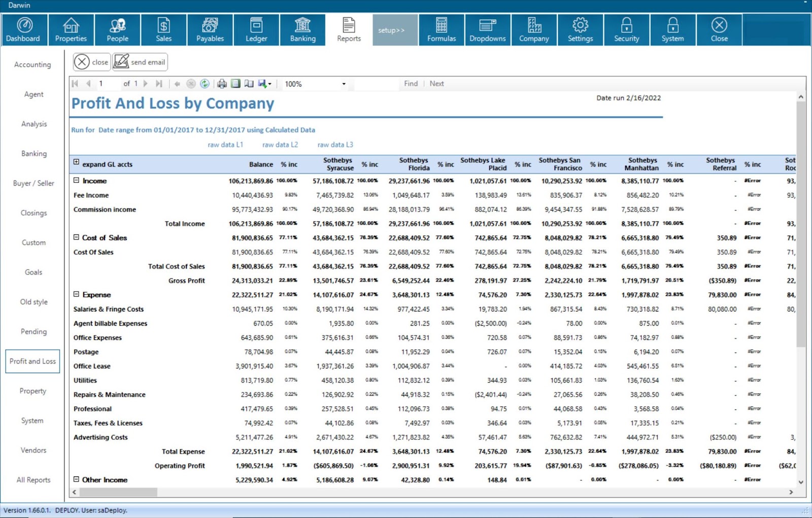Image resolution: width=812 pixels, height=518 pixels.
Task: Open the Accounting reports category
Action: point(32,64)
